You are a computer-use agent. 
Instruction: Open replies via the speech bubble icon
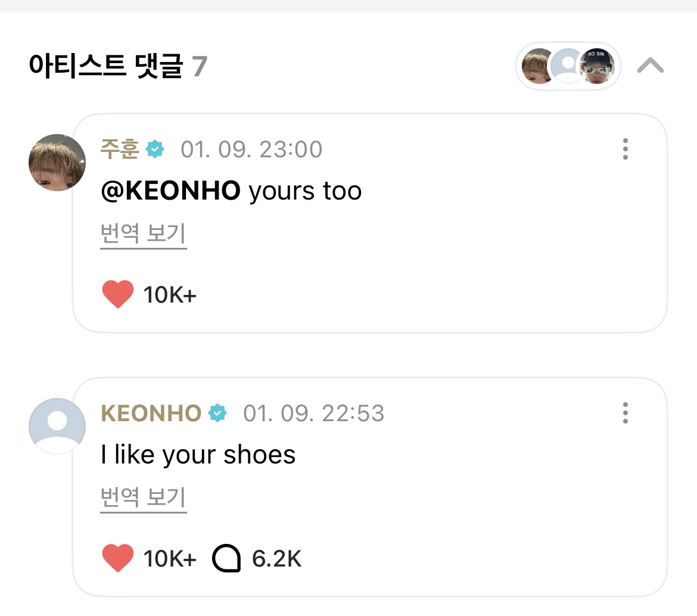click(226, 559)
